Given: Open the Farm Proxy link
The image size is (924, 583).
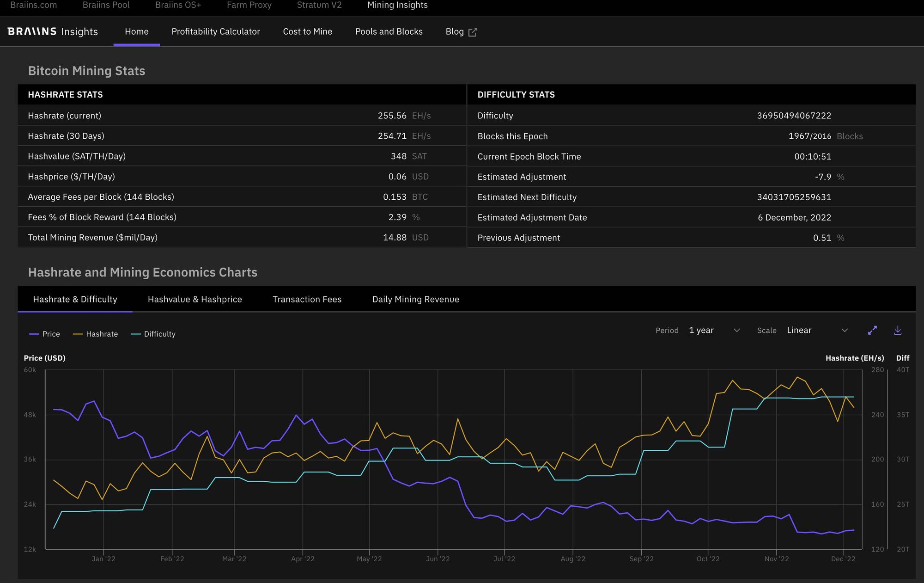Looking at the screenshot, I should tap(249, 5).
